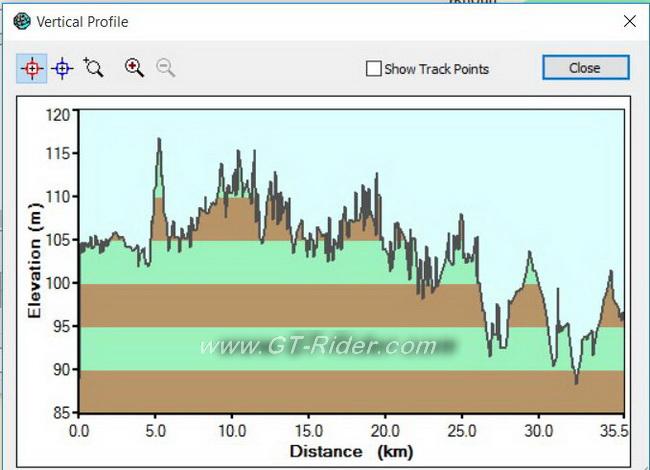Viewport: 650px width, 470px height.
Task: Click the Vertical Profile title bar text
Action: click(x=83, y=21)
